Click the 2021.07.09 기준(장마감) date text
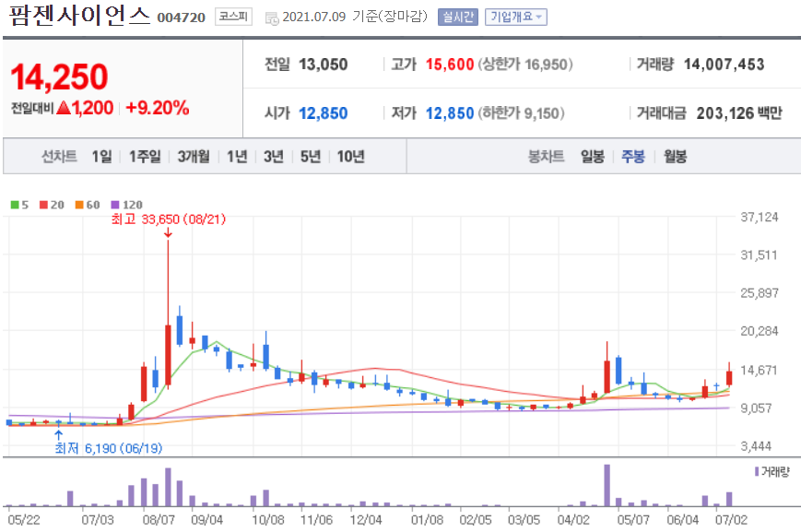801x532 pixels. (x=355, y=17)
